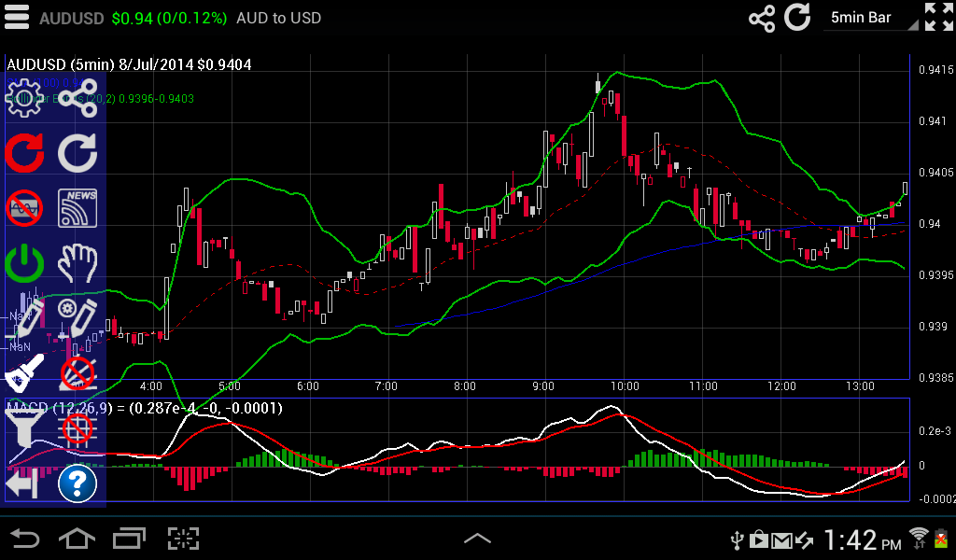This screenshot has width=956, height=560.
Task: Tap the red refresh icon in sidebar
Action: (23, 152)
